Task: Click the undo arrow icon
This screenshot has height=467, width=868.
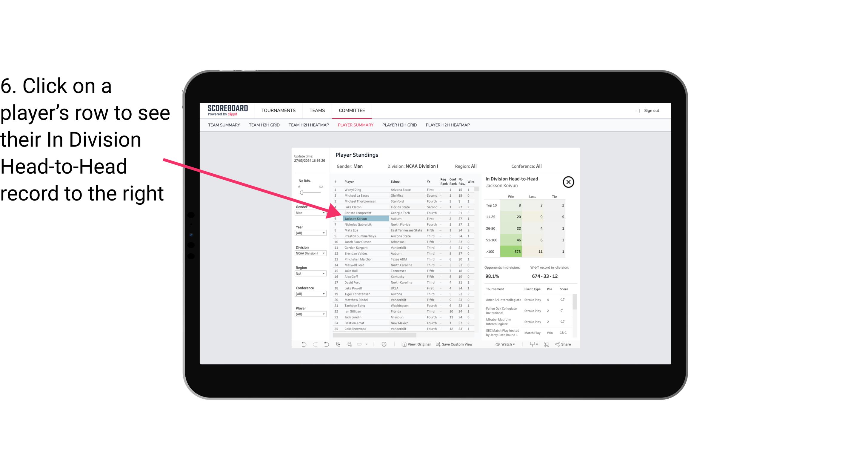Action: pos(303,344)
